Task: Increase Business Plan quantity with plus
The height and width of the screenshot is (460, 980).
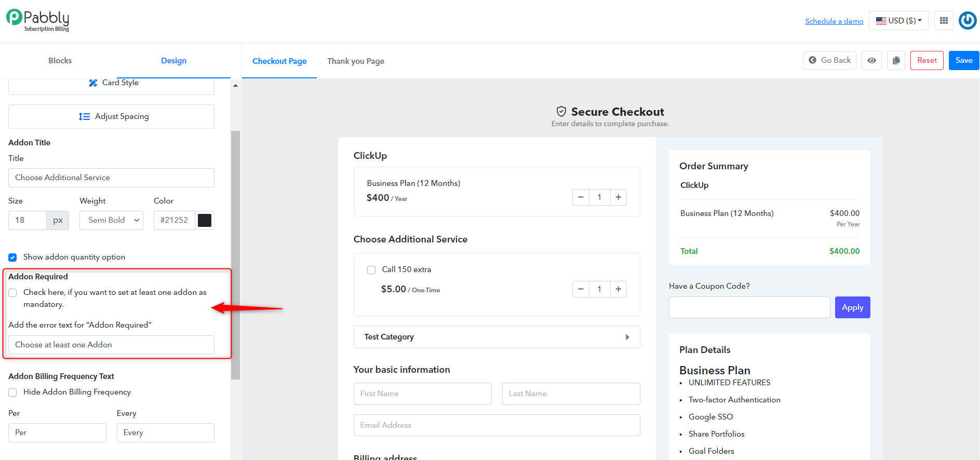Action: [618, 197]
